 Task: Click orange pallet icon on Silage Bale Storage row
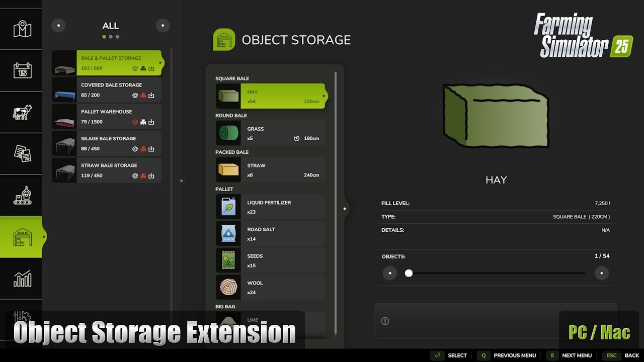(143, 149)
